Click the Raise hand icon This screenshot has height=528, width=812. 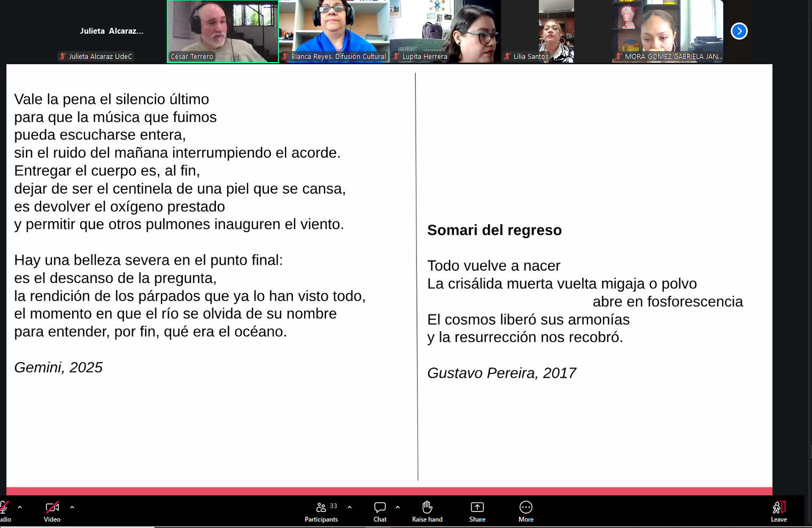click(x=427, y=511)
